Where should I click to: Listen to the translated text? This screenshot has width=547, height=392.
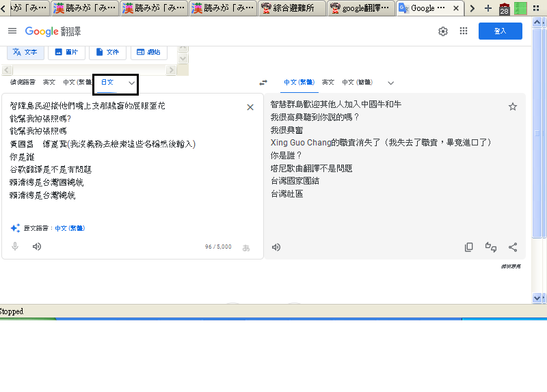[276, 247]
